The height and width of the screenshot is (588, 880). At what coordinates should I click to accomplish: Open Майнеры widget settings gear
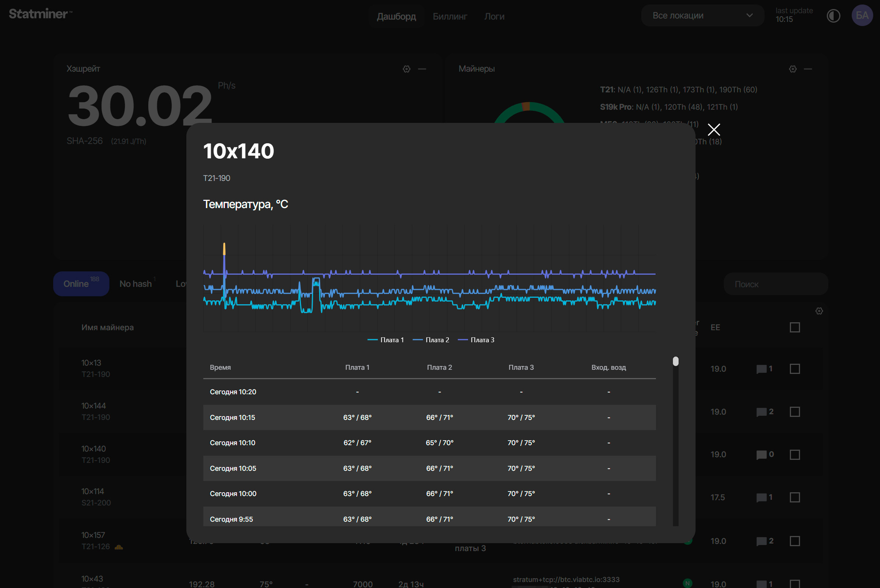pos(793,69)
